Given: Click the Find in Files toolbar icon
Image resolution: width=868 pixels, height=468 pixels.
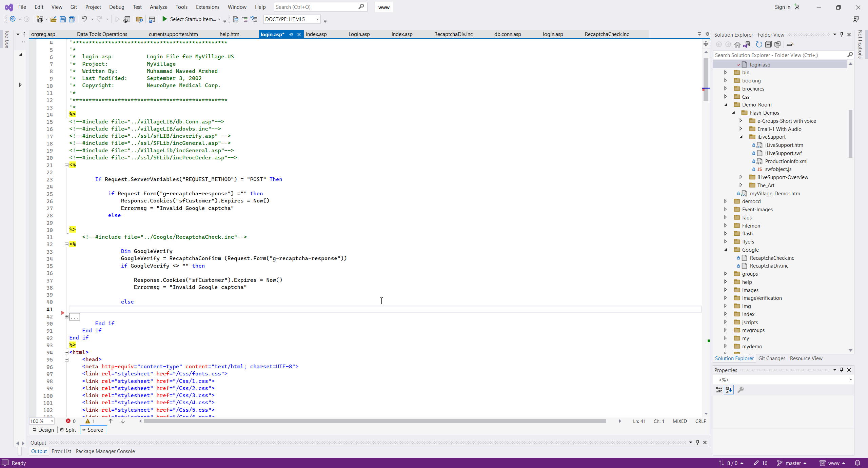Looking at the screenshot, I should 139,19.
